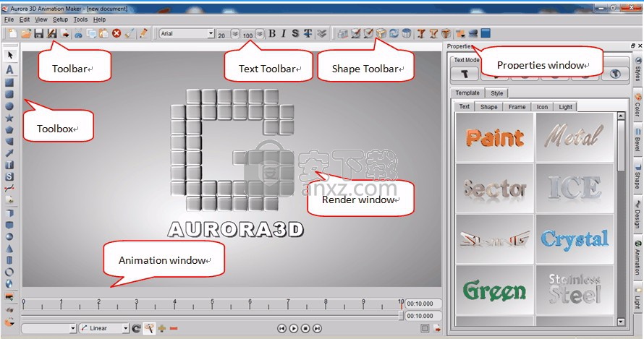Switch to the Frame template tab
Image resolution: width=644 pixels, height=339 pixels.
tap(517, 107)
